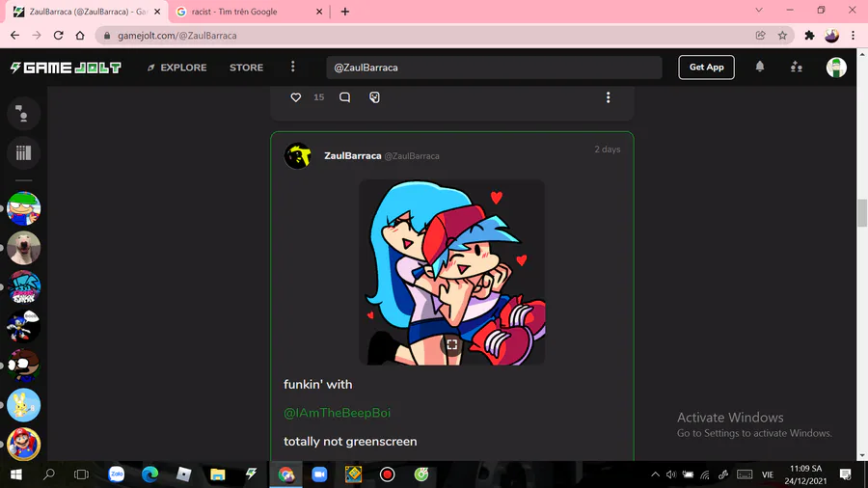This screenshot has height=488, width=868.
Task: Click the ZaulBarraca author name
Action: (353, 156)
